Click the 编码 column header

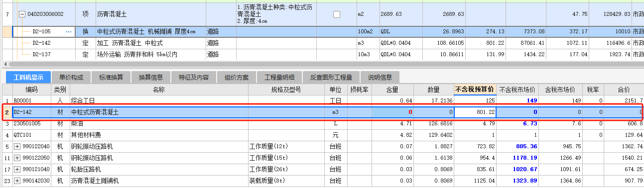pos(32,90)
